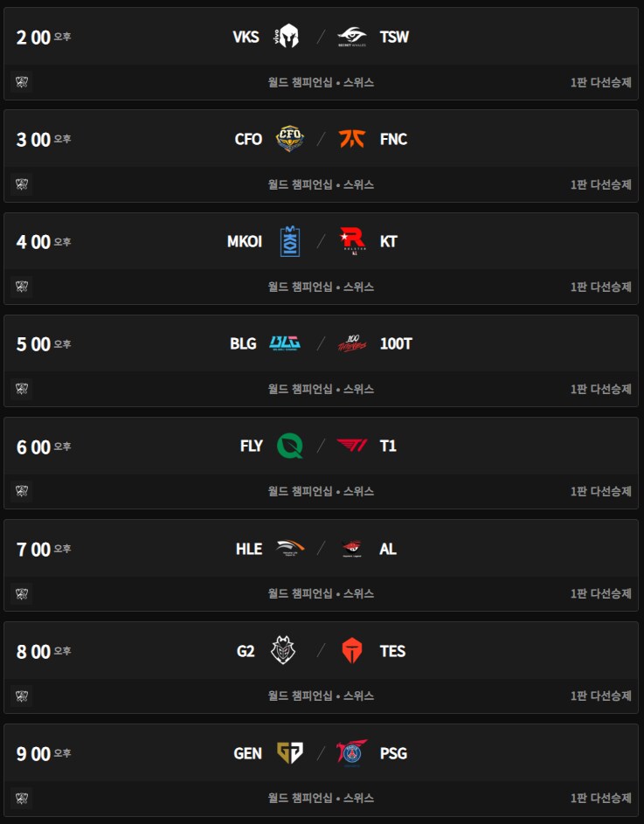
Task: Click the 6:00 match best-of label
Action: point(600,492)
